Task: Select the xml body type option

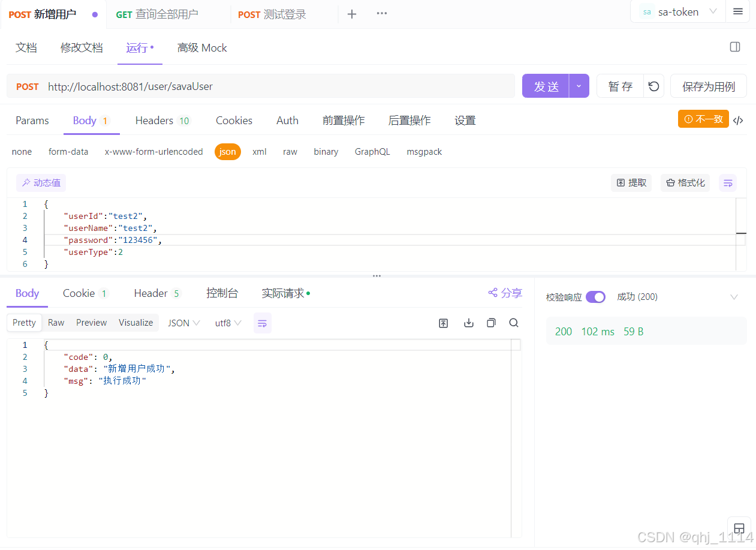Action: coord(259,152)
